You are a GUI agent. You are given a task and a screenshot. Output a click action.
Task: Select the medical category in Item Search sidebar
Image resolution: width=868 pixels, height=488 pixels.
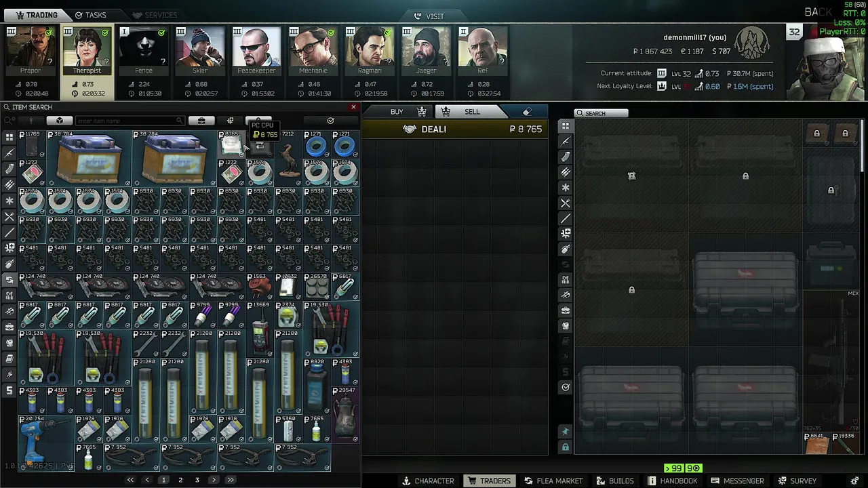(9, 247)
